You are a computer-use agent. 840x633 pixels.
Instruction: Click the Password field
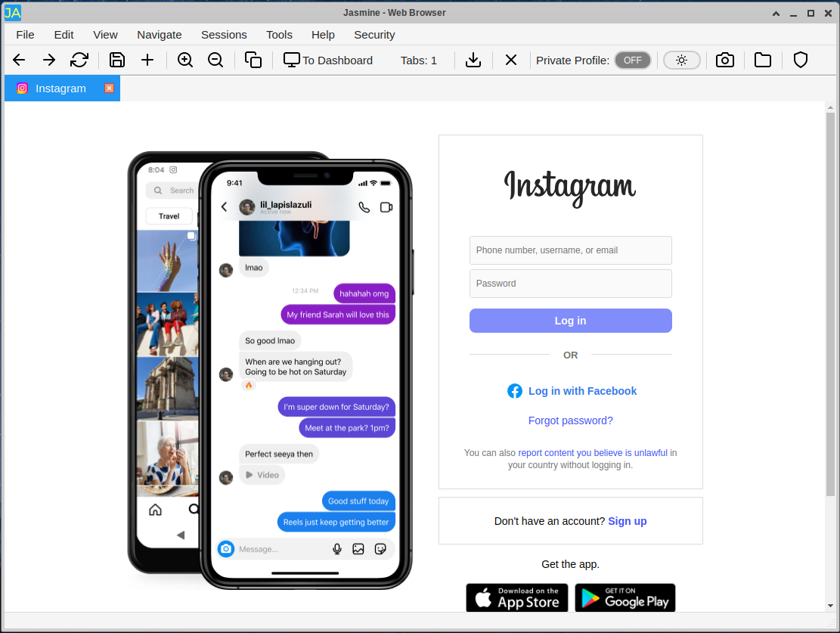571,284
